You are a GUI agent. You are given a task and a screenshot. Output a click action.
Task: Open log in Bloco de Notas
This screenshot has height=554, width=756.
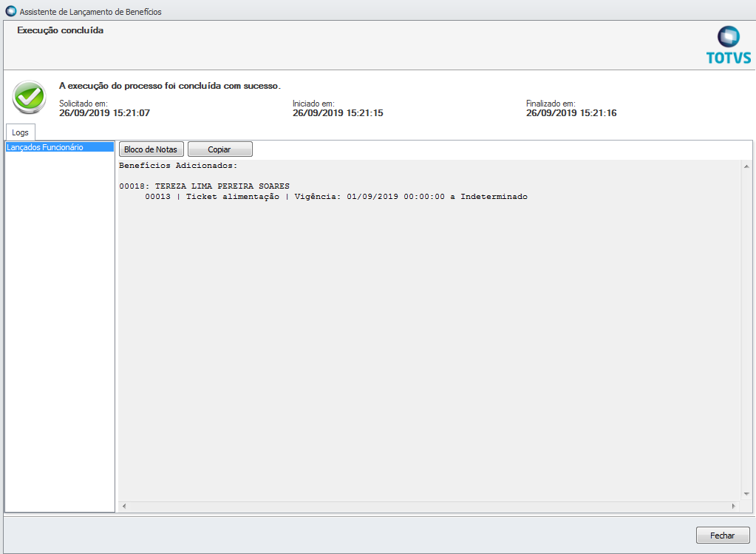151,149
